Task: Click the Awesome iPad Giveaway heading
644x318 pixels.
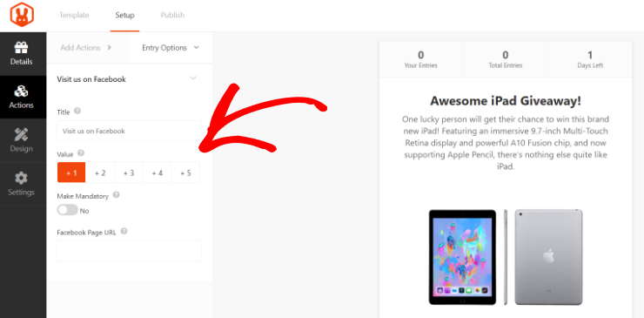Action: (x=506, y=101)
